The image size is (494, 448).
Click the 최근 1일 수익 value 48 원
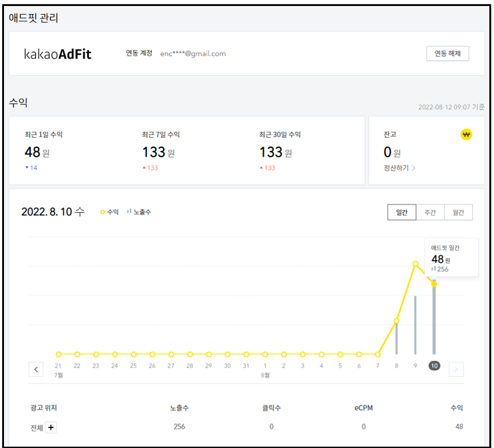pos(37,152)
